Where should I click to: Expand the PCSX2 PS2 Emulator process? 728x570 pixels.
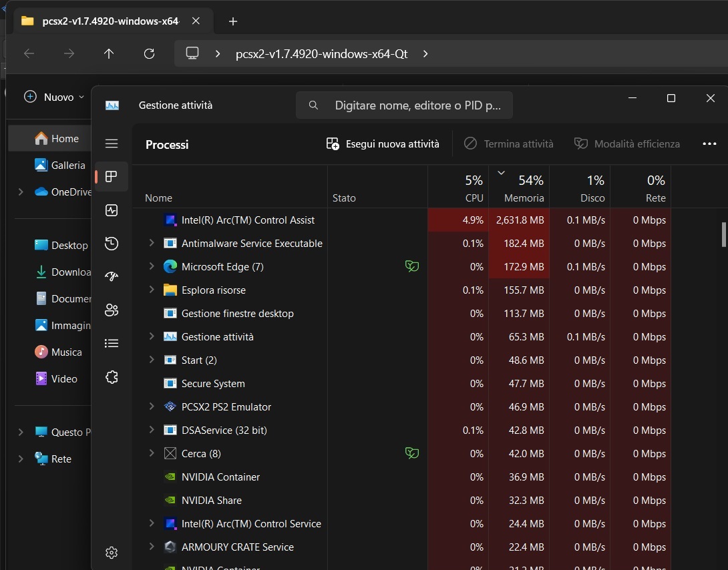tap(152, 406)
